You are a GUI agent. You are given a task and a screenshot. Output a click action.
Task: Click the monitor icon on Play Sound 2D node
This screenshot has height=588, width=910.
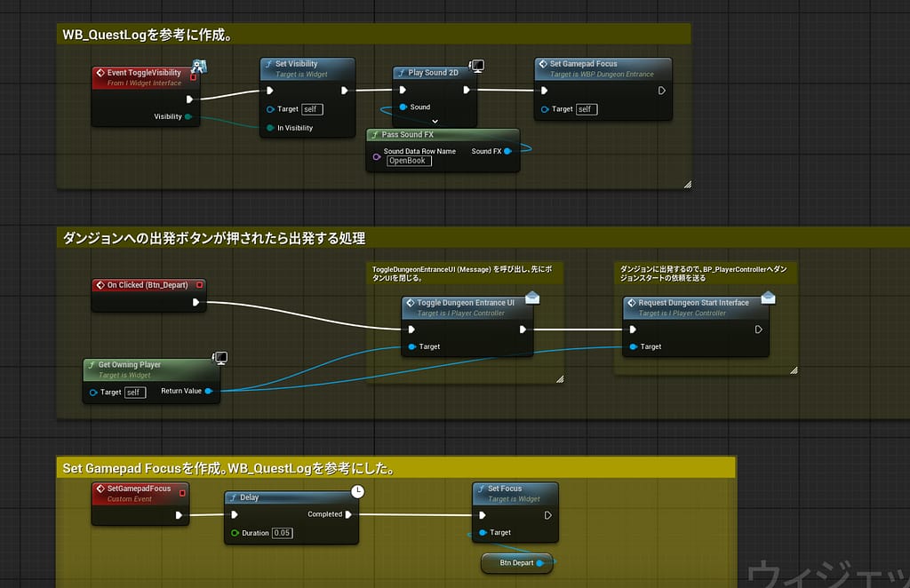(x=476, y=66)
